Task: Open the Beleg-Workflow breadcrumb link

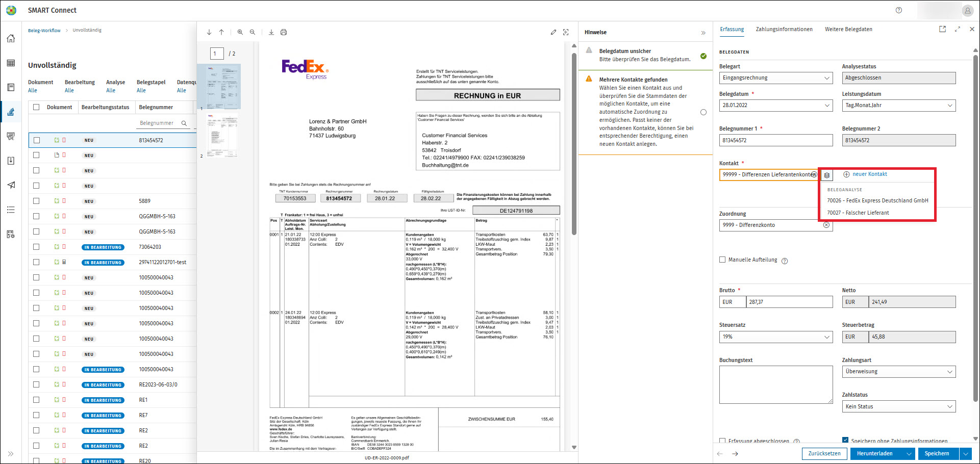Action: click(x=44, y=31)
